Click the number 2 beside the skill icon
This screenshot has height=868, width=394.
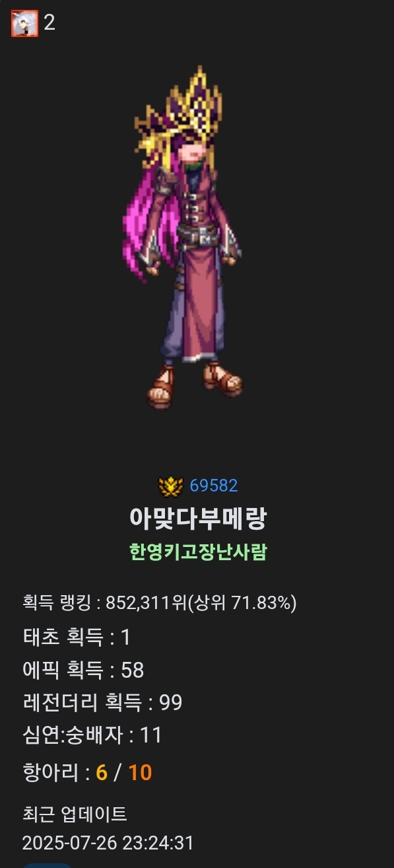click(49, 23)
